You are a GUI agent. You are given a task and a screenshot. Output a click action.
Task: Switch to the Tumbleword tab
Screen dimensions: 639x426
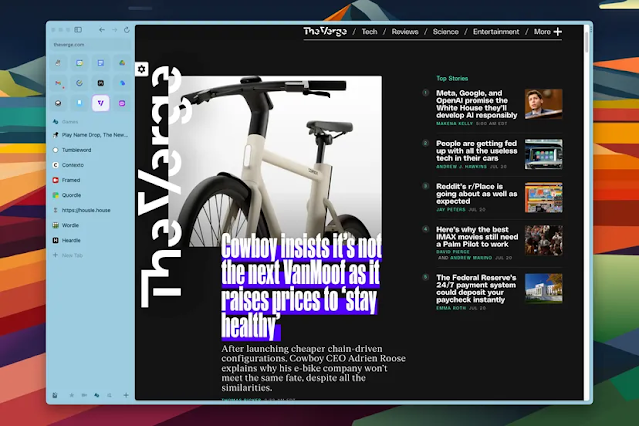90,150
